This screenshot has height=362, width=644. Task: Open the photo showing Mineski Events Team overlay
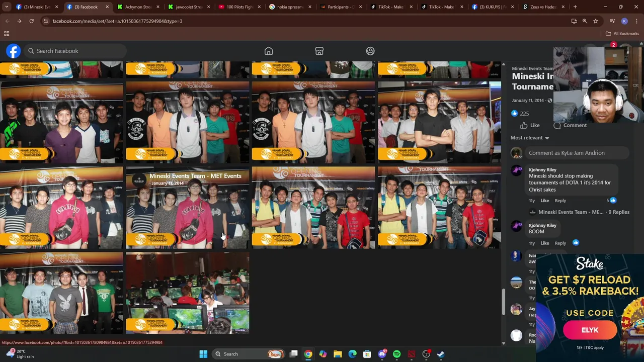[188, 208]
